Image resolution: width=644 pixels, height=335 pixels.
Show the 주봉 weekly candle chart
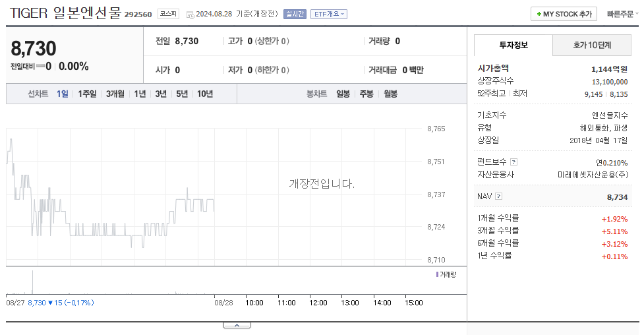[x=366, y=94]
